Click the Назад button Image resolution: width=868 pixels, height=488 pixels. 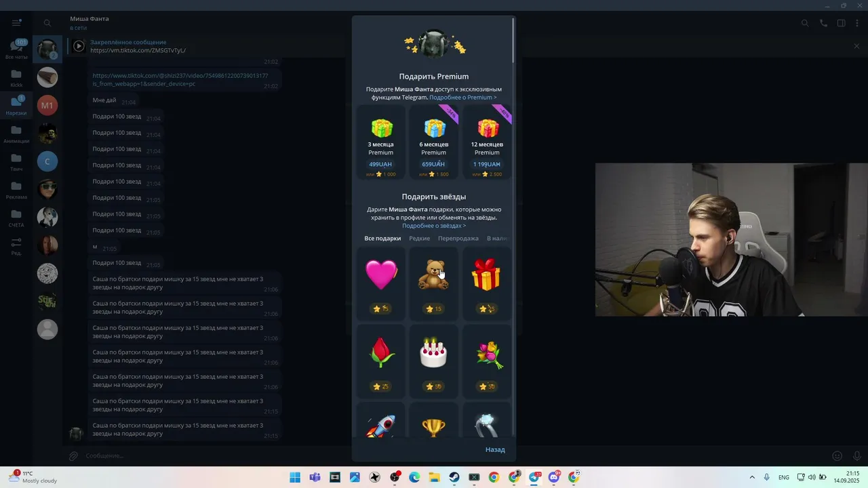click(x=495, y=449)
